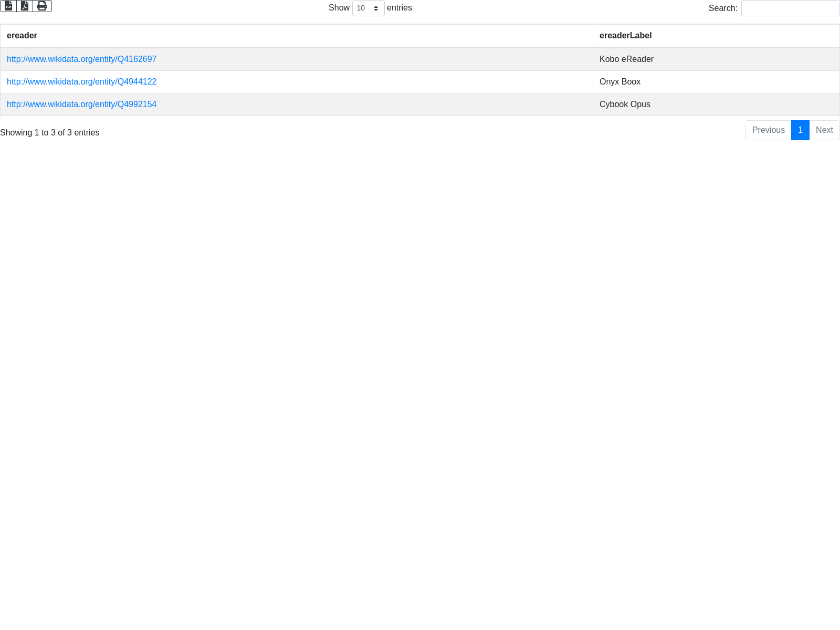Click the Showing 1 to 3 info text

50,133
